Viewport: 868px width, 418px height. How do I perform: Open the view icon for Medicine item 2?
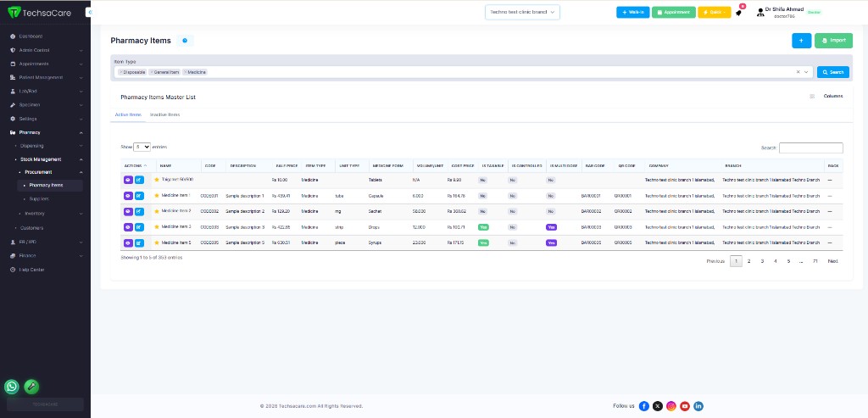[128, 211]
